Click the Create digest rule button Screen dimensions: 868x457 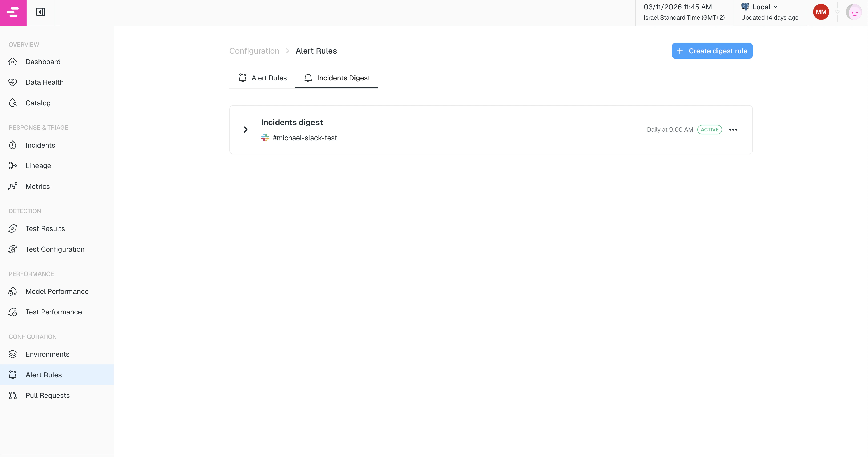[x=712, y=51]
